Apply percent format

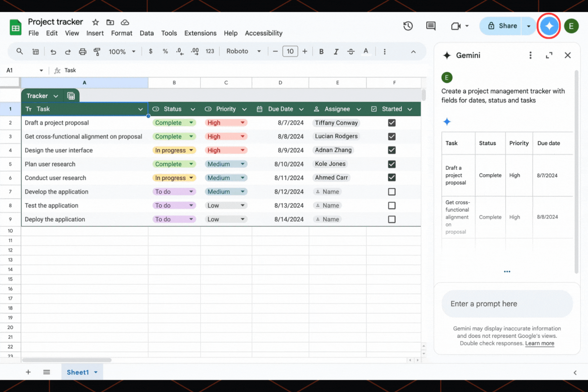click(165, 51)
